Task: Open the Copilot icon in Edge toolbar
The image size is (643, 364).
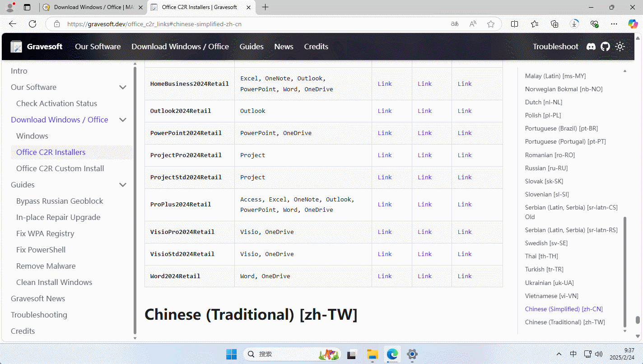Action: pos(633,24)
